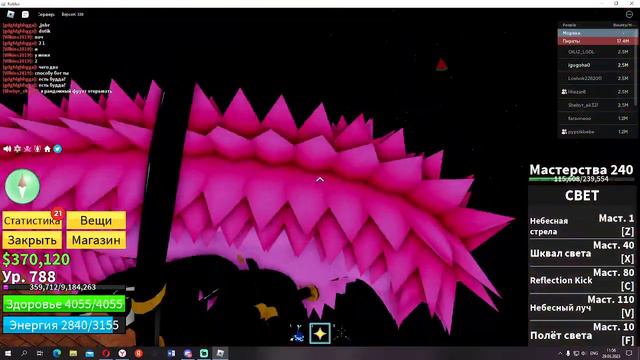Open the Статистика stats menu
Screen dimensions: 640x360
[32, 221]
